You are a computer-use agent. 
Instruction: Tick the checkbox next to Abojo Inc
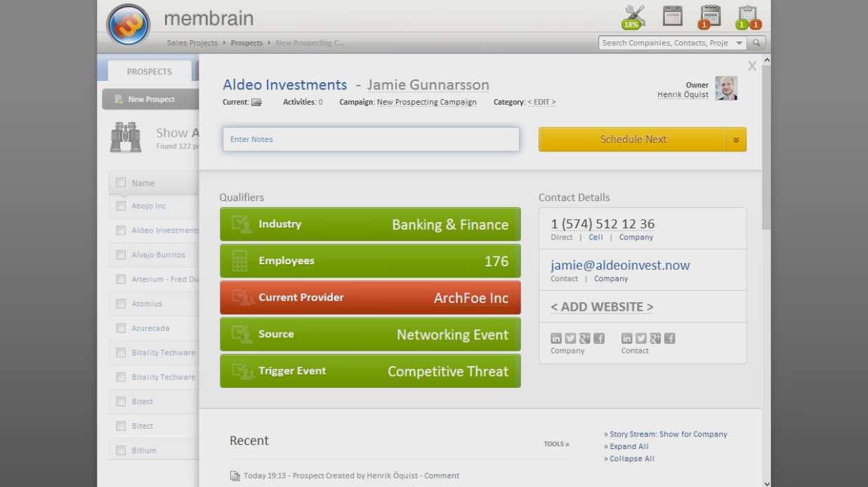(121, 206)
